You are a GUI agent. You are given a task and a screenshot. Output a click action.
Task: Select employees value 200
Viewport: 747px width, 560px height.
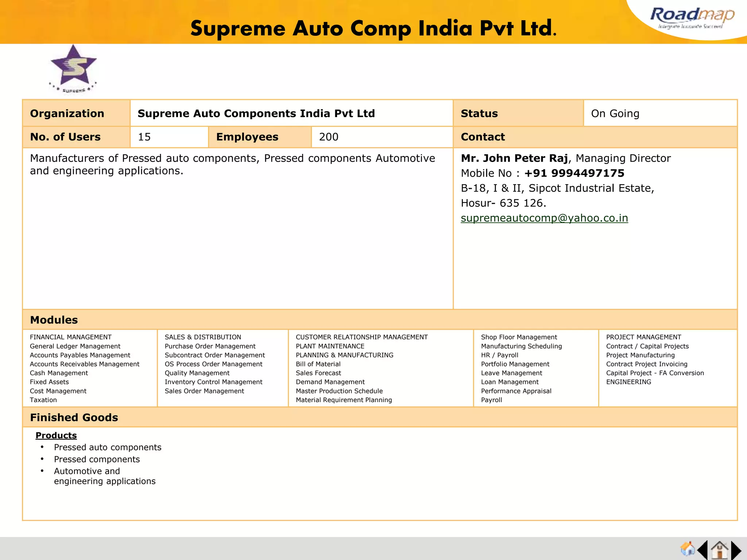tap(329, 137)
